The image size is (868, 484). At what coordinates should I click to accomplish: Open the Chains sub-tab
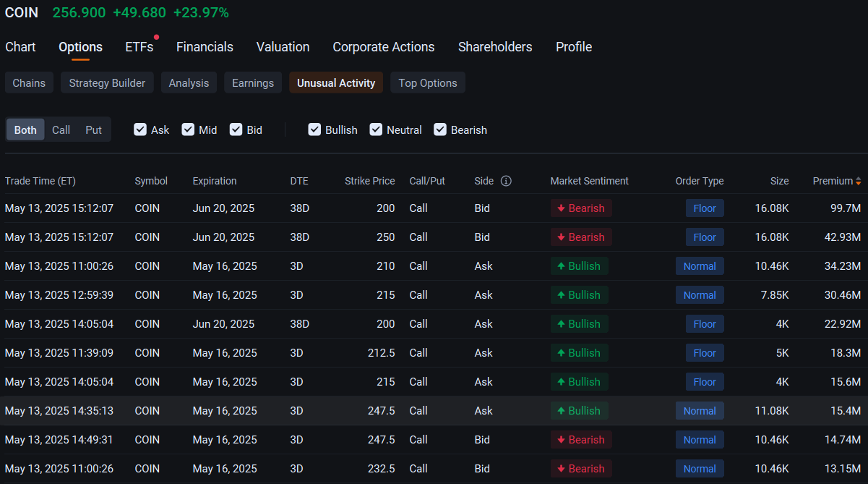29,83
